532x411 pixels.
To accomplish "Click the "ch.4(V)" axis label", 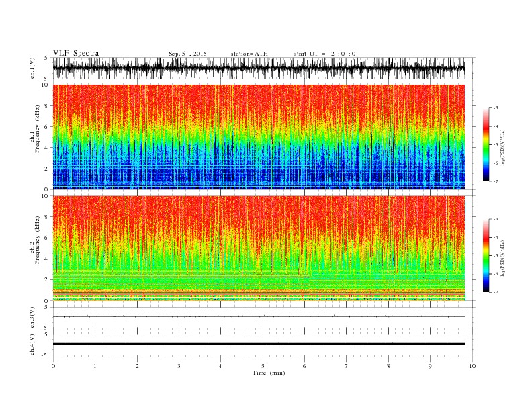I will pos(32,345).
